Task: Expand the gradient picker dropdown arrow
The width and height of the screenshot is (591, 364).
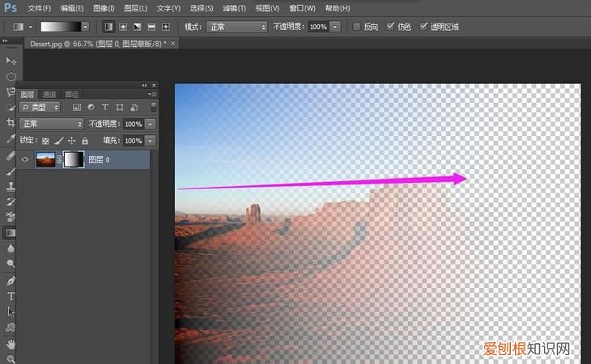Action: pyautogui.click(x=85, y=27)
